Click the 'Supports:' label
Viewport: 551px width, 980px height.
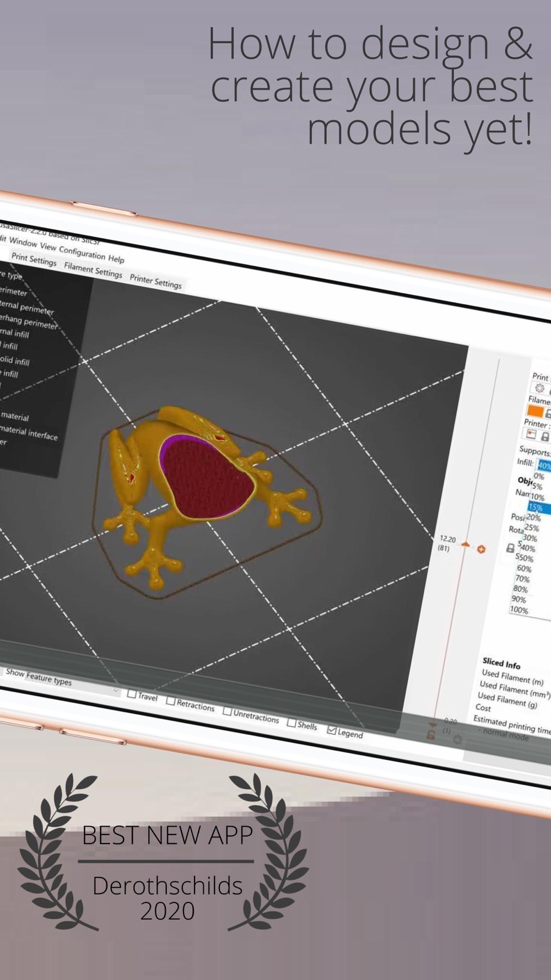coord(534,451)
